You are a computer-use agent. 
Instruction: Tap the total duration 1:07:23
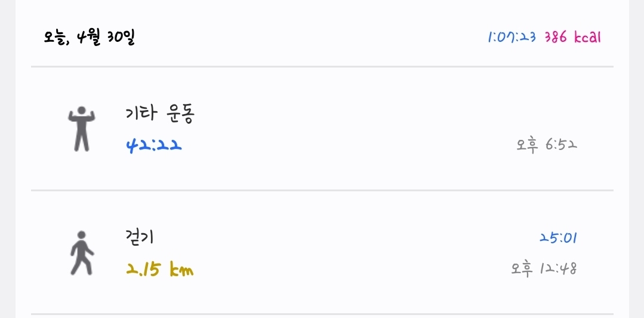click(511, 38)
